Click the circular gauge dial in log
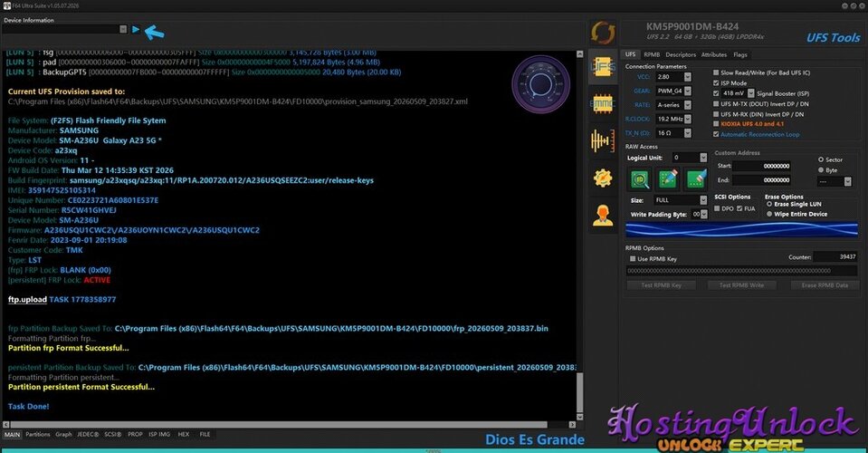The width and height of the screenshot is (868, 453). click(x=540, y=85)
